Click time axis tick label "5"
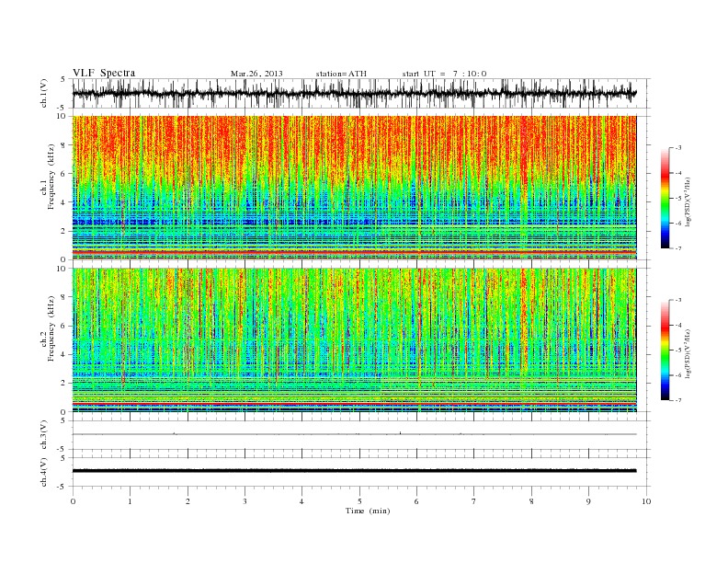The width and height of the screenshot is (728, 563). pos(359,501)
